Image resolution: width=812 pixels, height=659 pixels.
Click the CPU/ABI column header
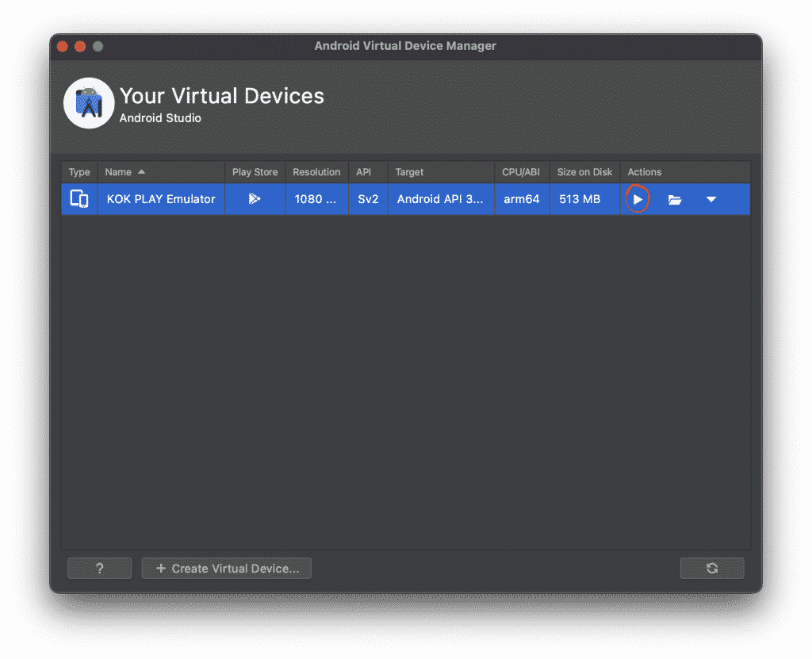[522, 172]
